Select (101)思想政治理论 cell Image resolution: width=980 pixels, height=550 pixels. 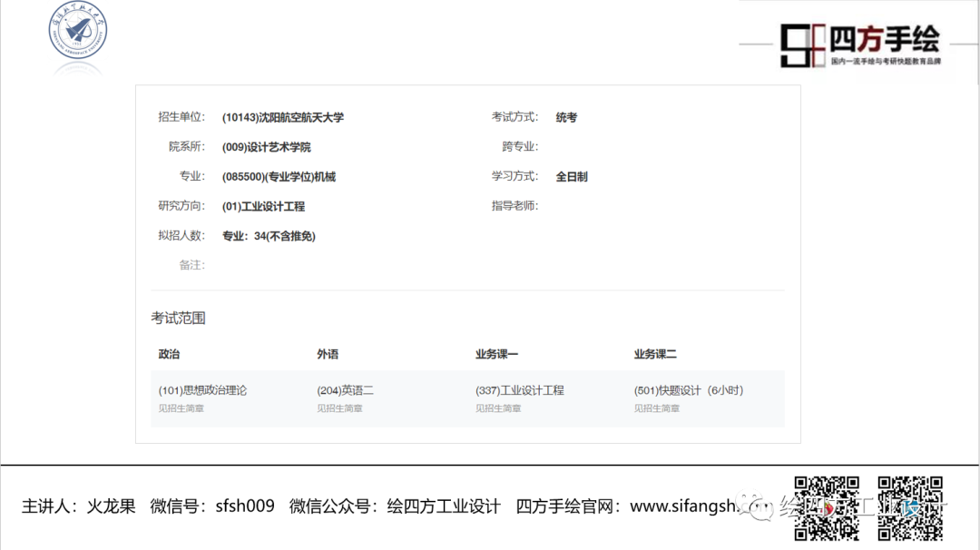(x=202, y=390)
